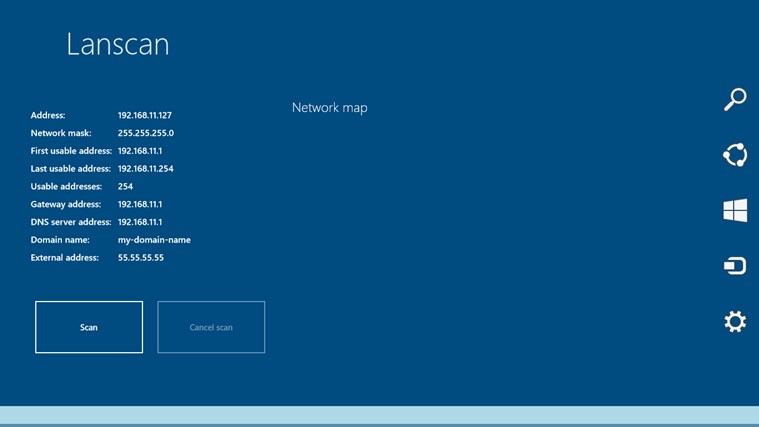The width and height of the screenshot is (759, 427).
Task: Click the Cancel scan button
Action: (211, 327)
